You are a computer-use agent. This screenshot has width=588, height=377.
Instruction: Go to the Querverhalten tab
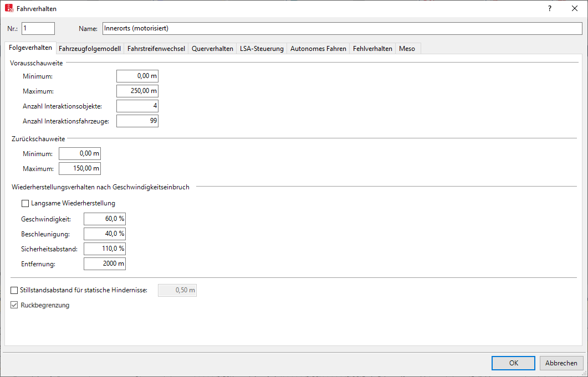pos(212,49)
